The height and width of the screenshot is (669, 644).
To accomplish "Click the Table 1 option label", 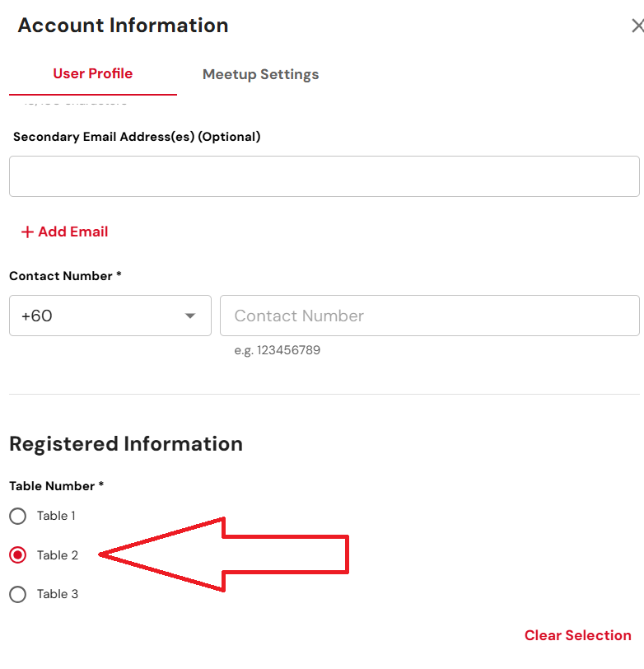I will click(x=56, y=517).
